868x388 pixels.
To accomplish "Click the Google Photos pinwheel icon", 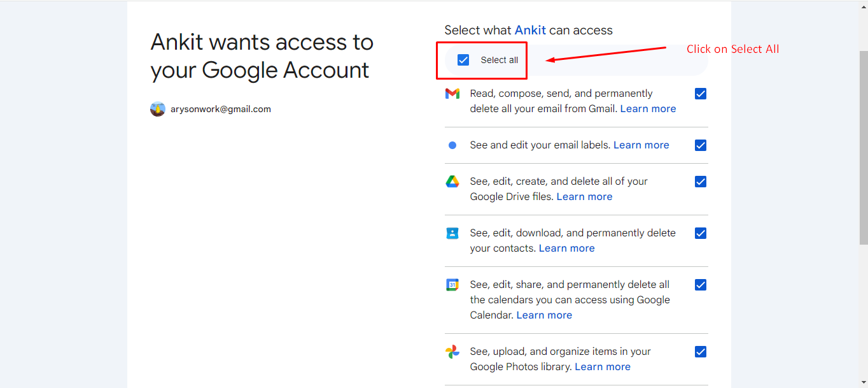I will click(452, 352).
